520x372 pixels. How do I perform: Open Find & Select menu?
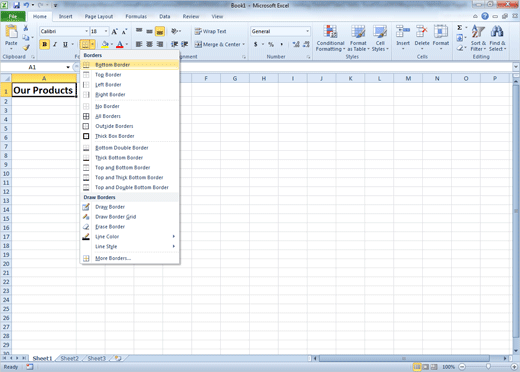(x=497, y=38)
